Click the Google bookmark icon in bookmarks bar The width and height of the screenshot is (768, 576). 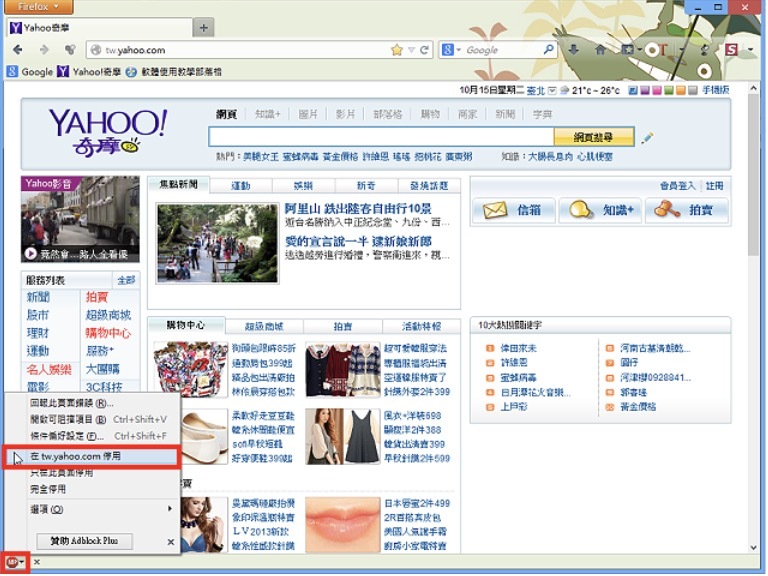pyautogui.click(x=12, y=72)
